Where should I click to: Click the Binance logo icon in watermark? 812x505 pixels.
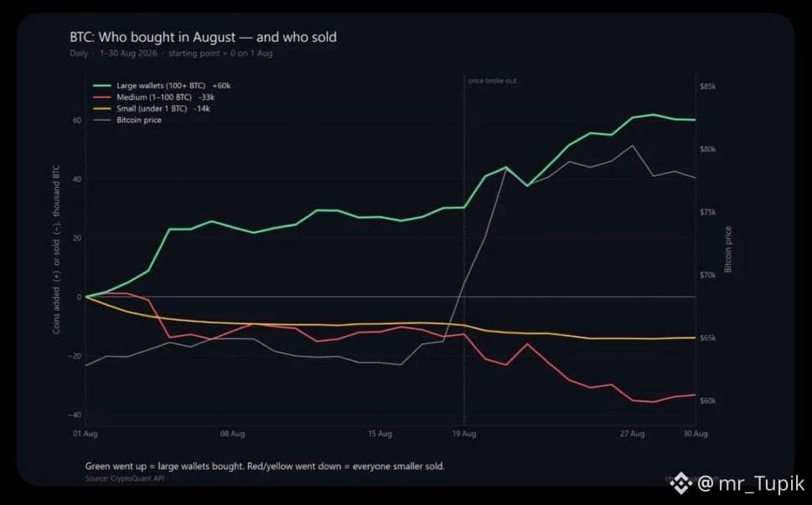pyautogui.click(x=681, y=484)
